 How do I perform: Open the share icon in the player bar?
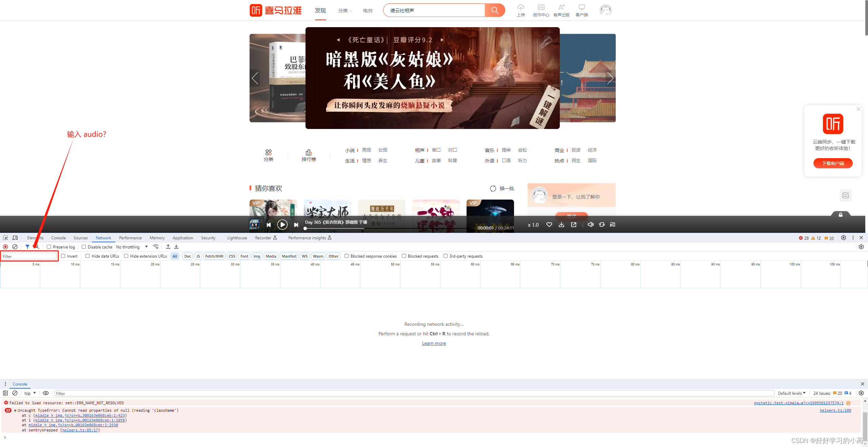[x=574, y=224]
